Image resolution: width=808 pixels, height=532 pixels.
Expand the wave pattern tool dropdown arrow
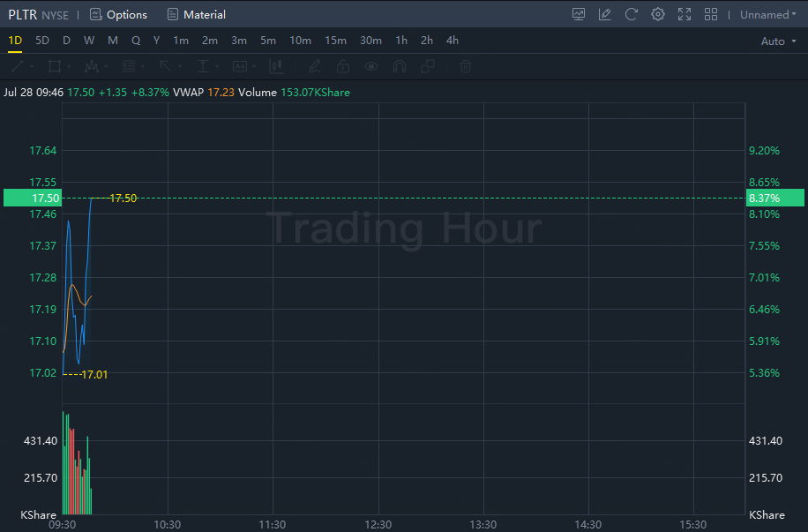106,66
